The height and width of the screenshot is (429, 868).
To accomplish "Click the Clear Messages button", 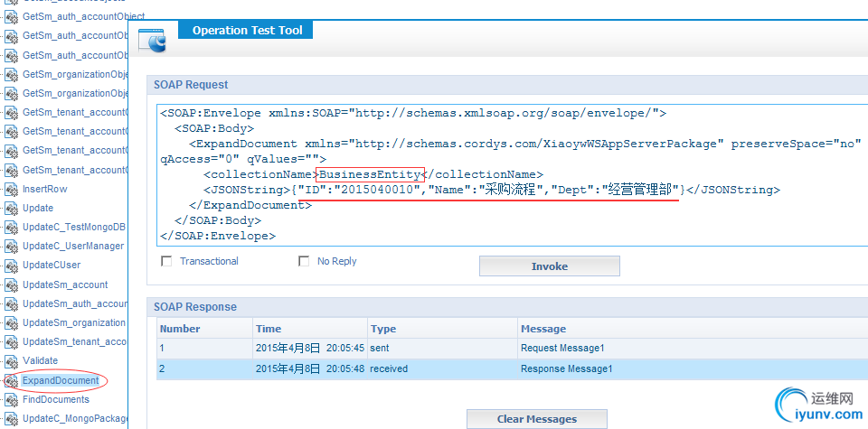I will pos(537,419).
